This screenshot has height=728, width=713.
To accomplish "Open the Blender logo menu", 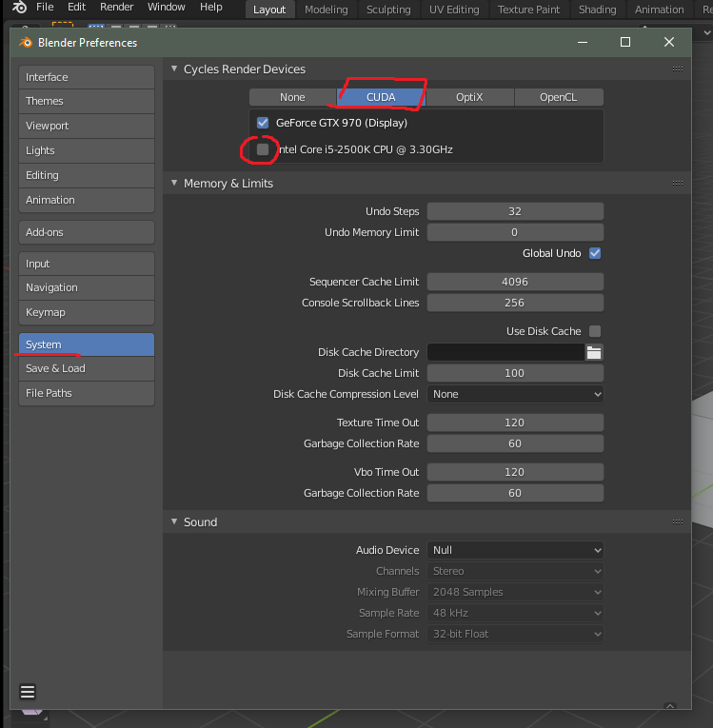I will pyautogui.click(x=19, y=7).
